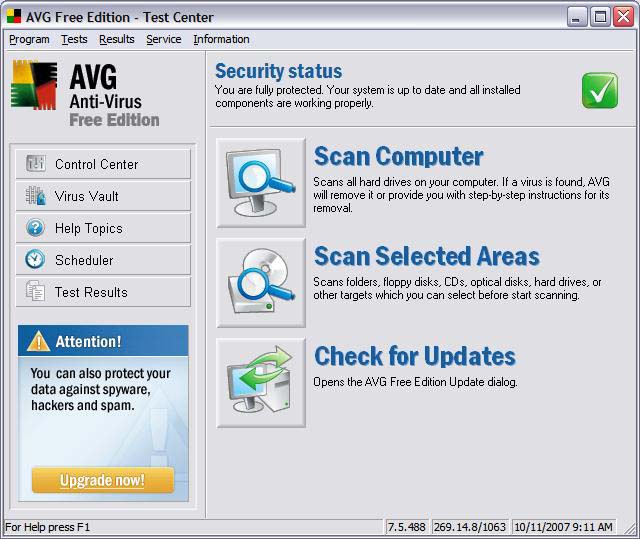Image resolution: width=641 pixels, height=539 pixels.
Task: Click the Test Results documents icon
Action: (x=35, y=291)
